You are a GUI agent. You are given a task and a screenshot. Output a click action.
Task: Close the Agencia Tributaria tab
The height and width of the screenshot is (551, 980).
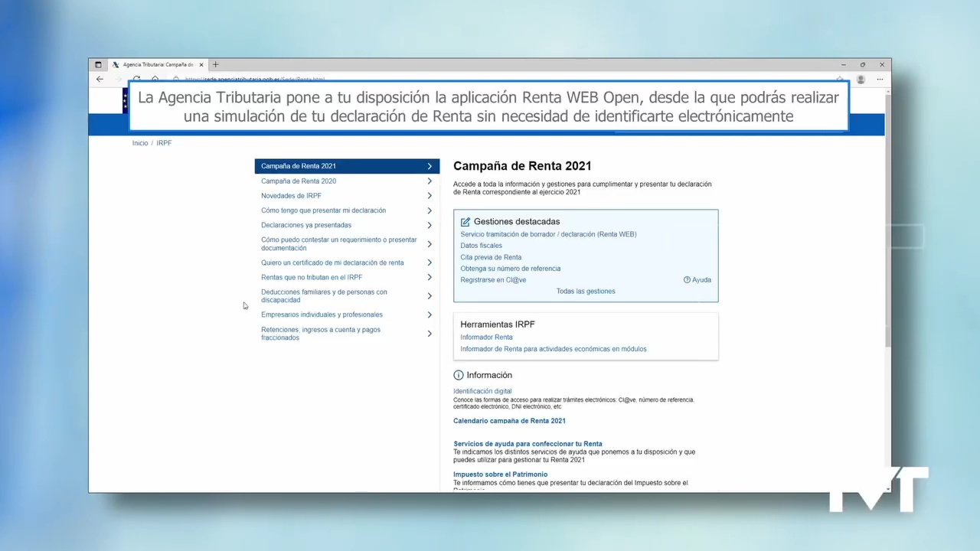point(201,64)
